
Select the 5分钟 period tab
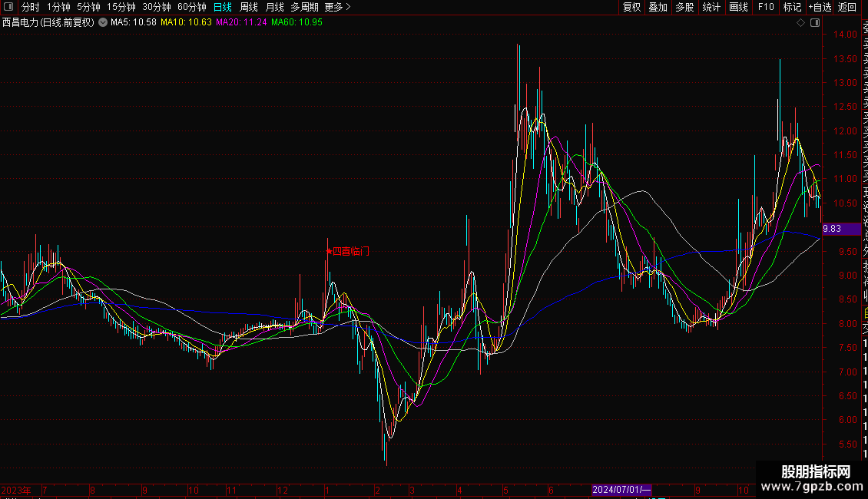pos(88,7)
